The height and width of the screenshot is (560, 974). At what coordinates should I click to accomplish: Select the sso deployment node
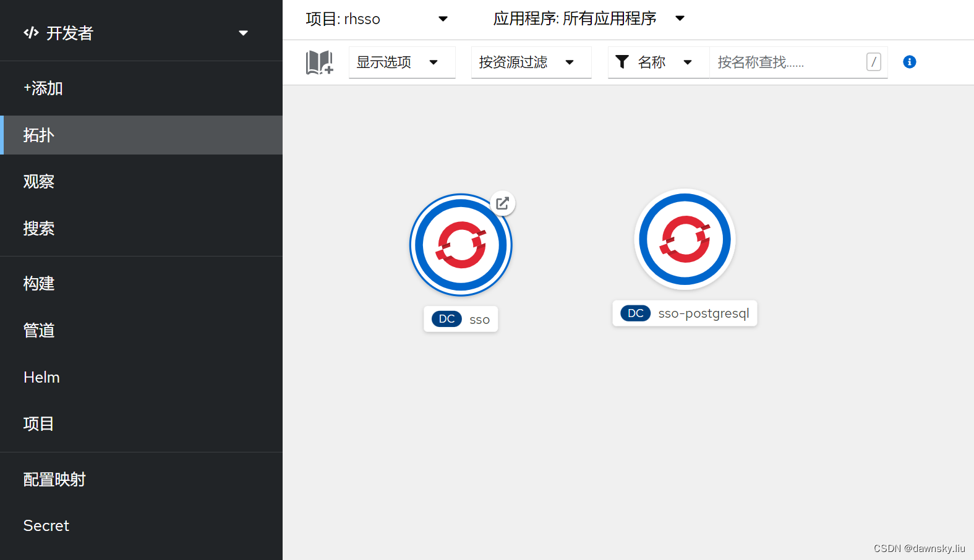461,245
